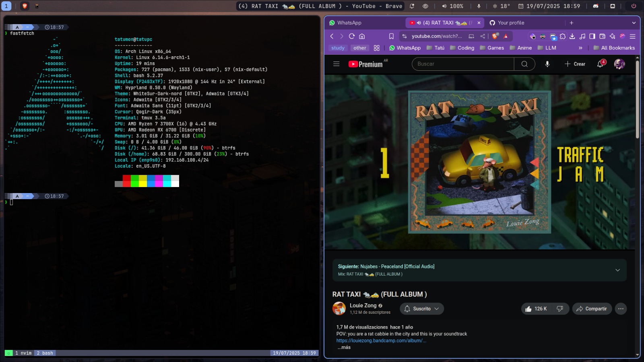
Task: Open the Brave Wallet icon
Action: coord(603,36)
